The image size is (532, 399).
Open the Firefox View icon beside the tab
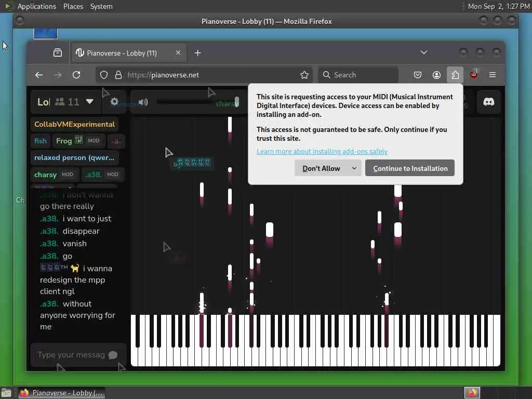58,53
